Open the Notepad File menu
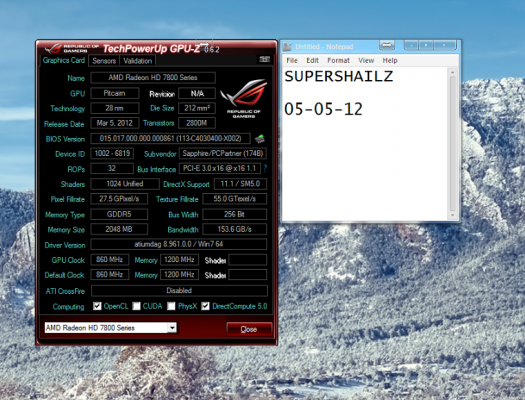This screenshot has height=400, width=525. pos(292,61)
